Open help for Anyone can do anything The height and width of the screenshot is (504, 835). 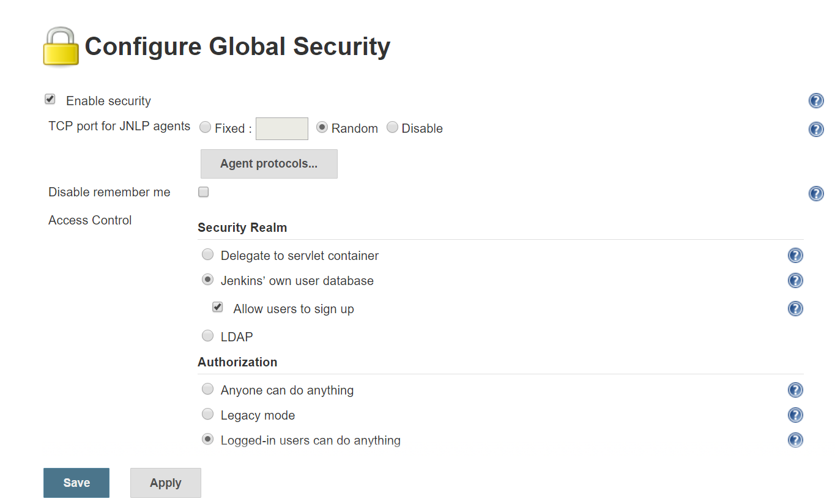coord(795,390)
